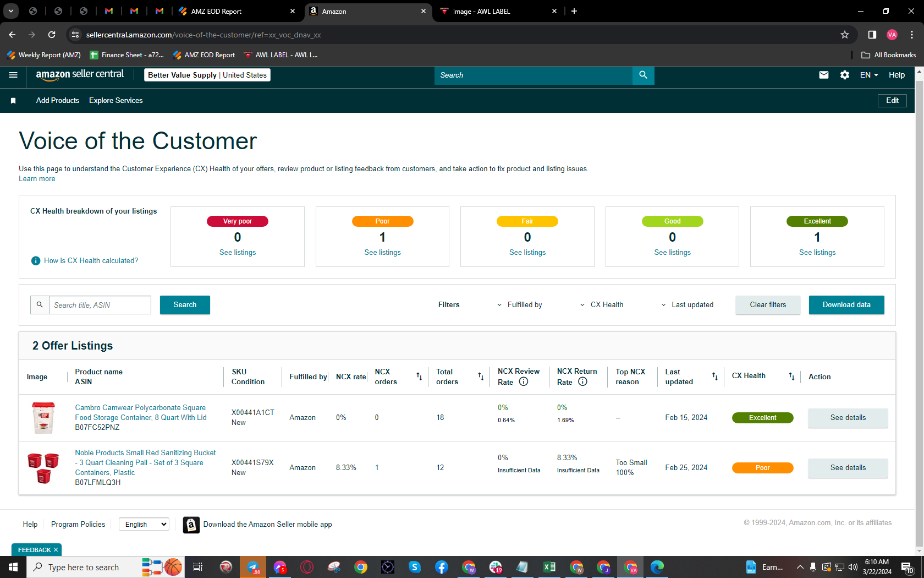The width and height of the screenshot is (924, 578).
Task: Click the bookmark flag icon in navigation bar
Action: (x=13, y=101)
